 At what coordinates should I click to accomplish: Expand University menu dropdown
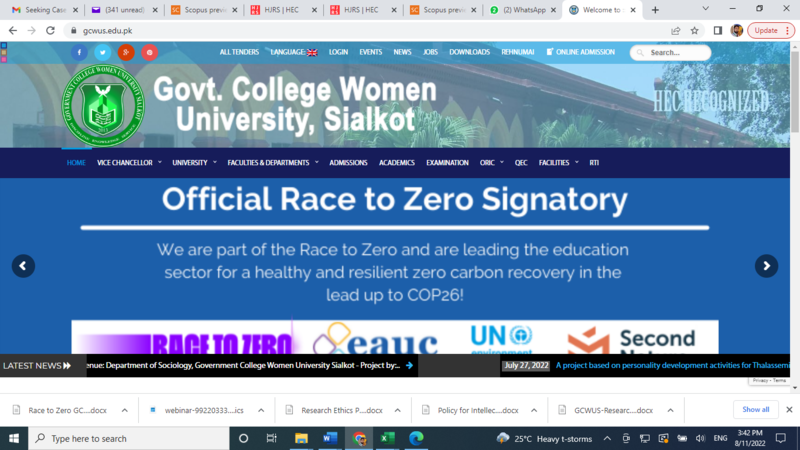(x=215, y=162)
